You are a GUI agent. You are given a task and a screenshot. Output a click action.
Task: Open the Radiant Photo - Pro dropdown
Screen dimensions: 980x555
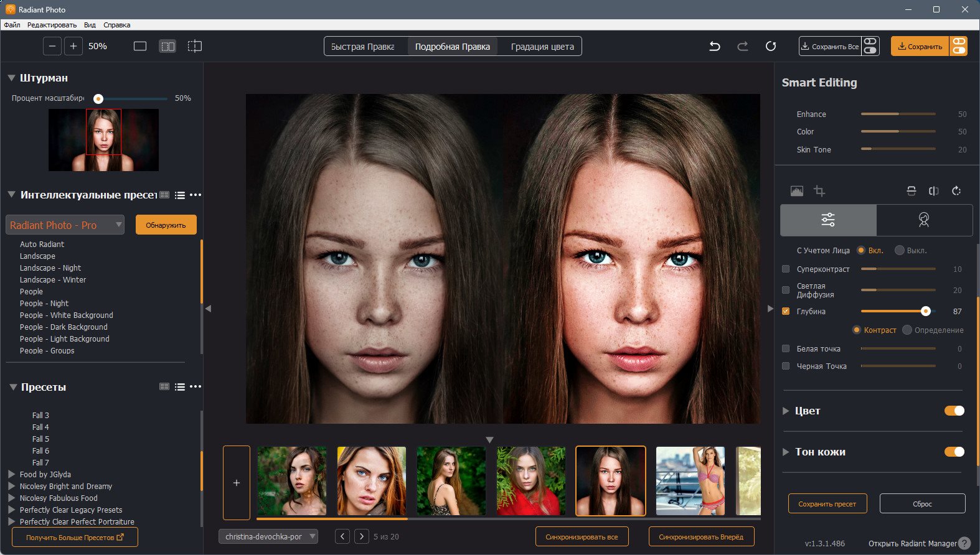[65, 225]
